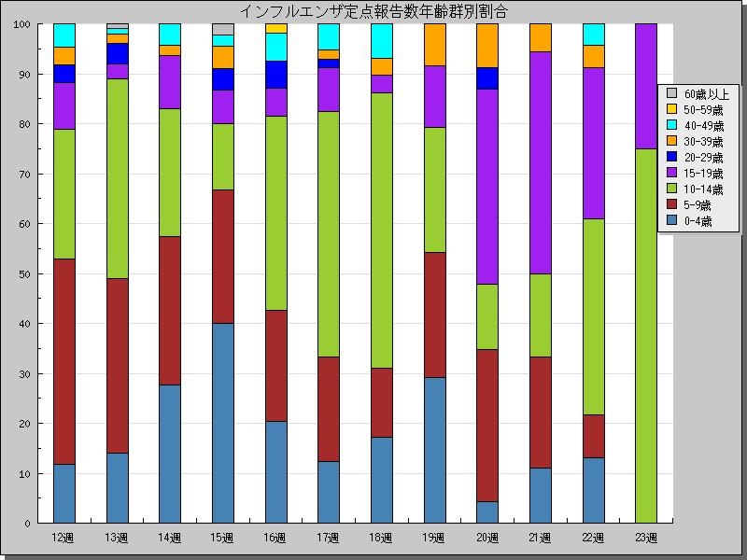This screenshot has height=560, width=747.
Task: Click the 20-29歳 blue legend swatch
Action: tap(671, 156)
